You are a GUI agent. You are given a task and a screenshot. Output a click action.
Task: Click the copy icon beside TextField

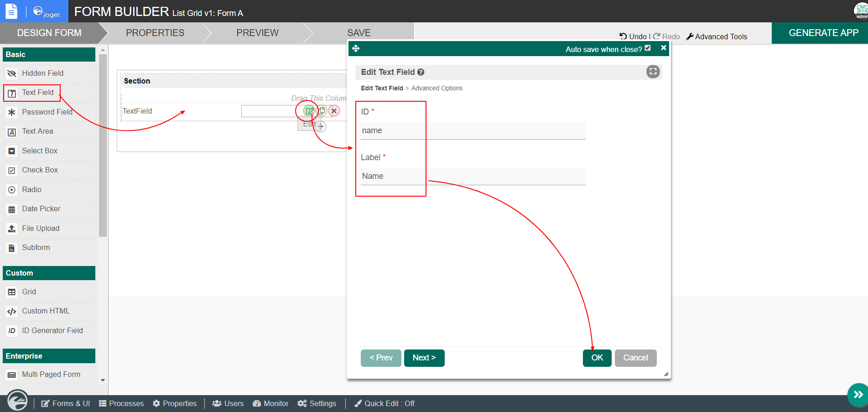pyautogui.click(x=322, y=111)
